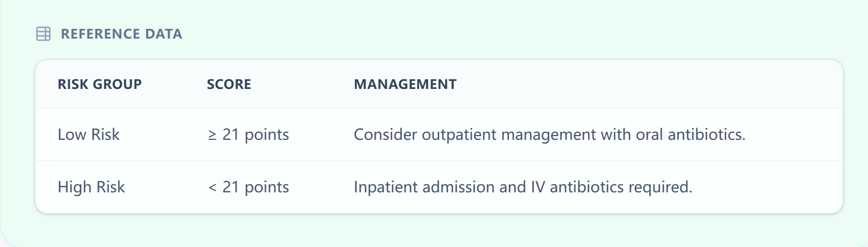The image size is (868, 247).
Task: Click the word 'Consider' in Low Risk management
Action: (385, 134)
